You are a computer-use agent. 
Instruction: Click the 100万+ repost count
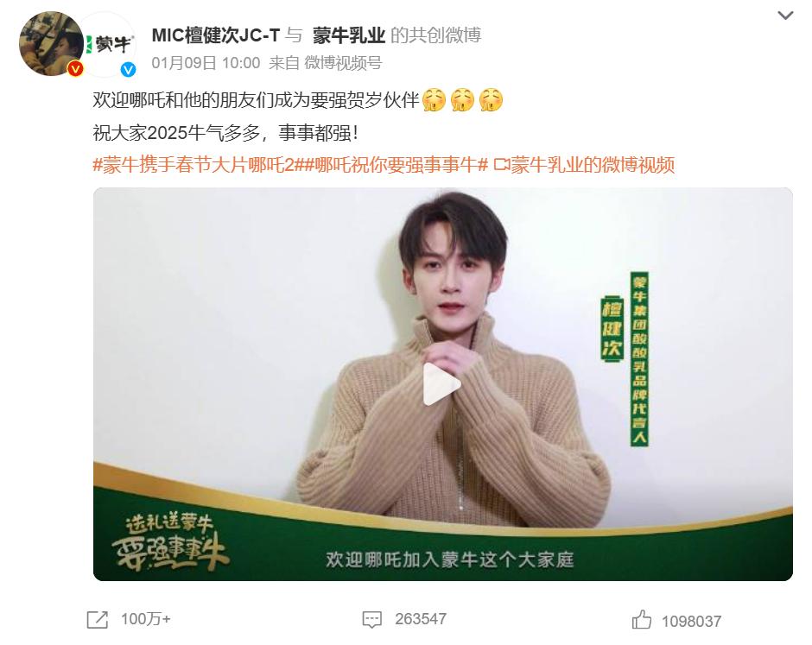pos(145,619)
